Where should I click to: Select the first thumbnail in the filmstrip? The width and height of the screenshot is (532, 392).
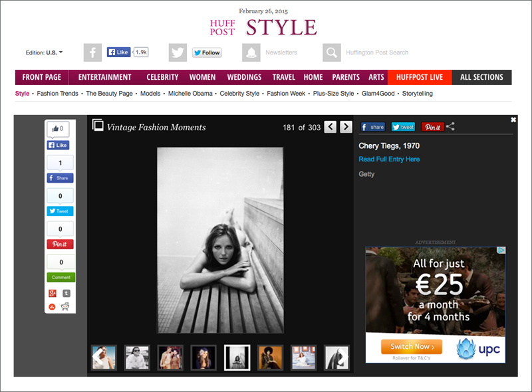[x=104, y=357]
